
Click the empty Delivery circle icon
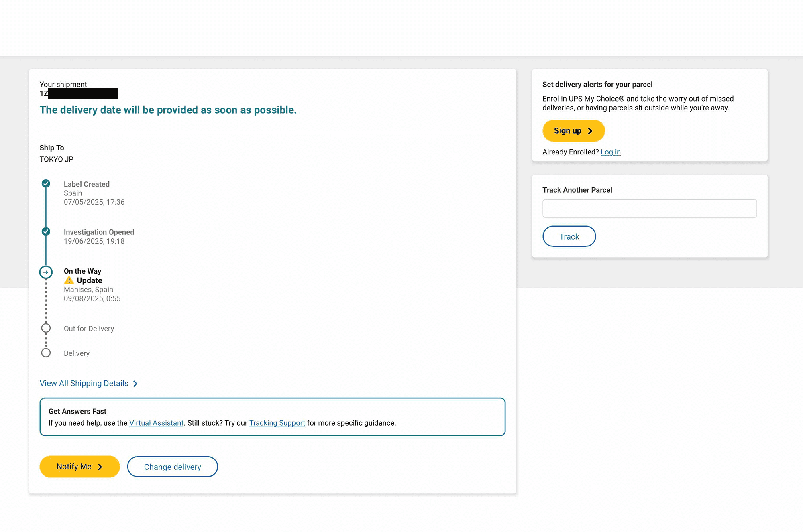click(x=46, y=352)
